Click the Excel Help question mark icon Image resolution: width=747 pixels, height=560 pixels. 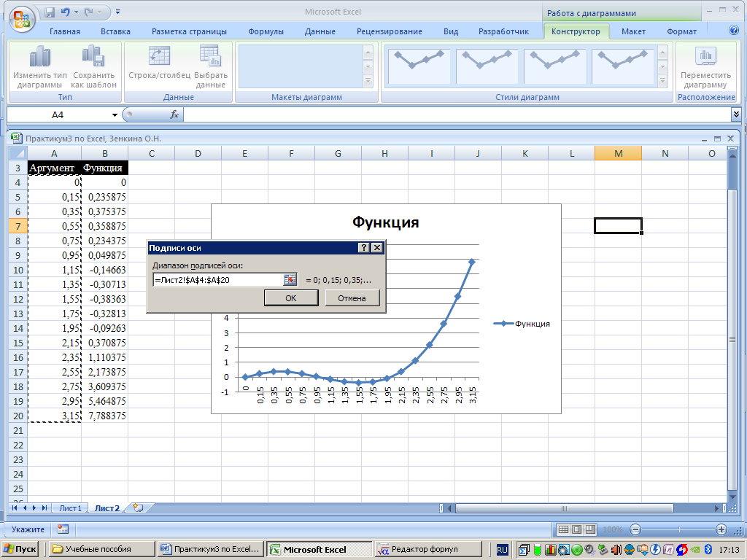click(x=734, y=31)
